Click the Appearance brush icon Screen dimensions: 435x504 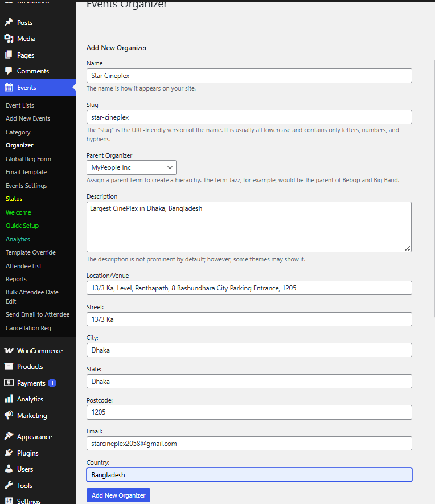point(9,437)
